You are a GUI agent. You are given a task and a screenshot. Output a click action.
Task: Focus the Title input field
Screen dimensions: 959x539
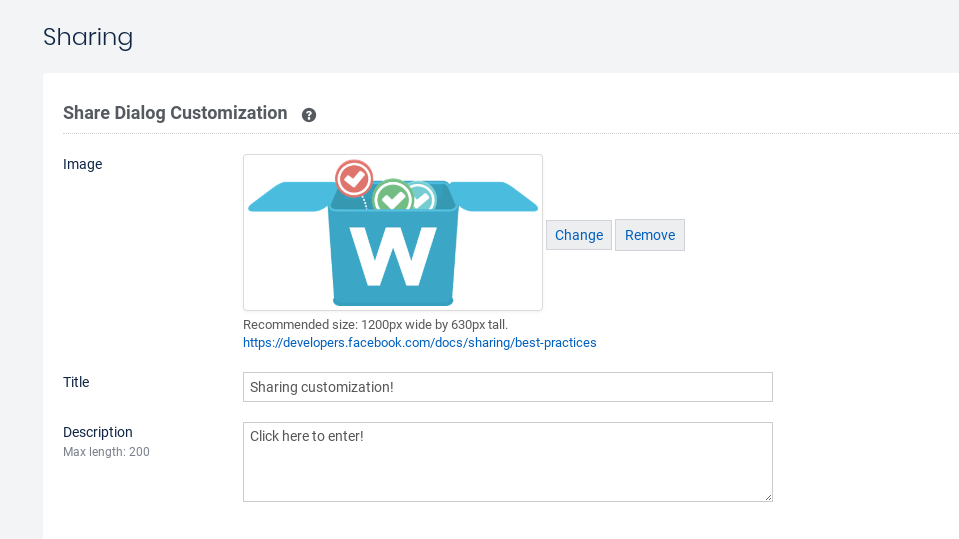click(507, 387)
